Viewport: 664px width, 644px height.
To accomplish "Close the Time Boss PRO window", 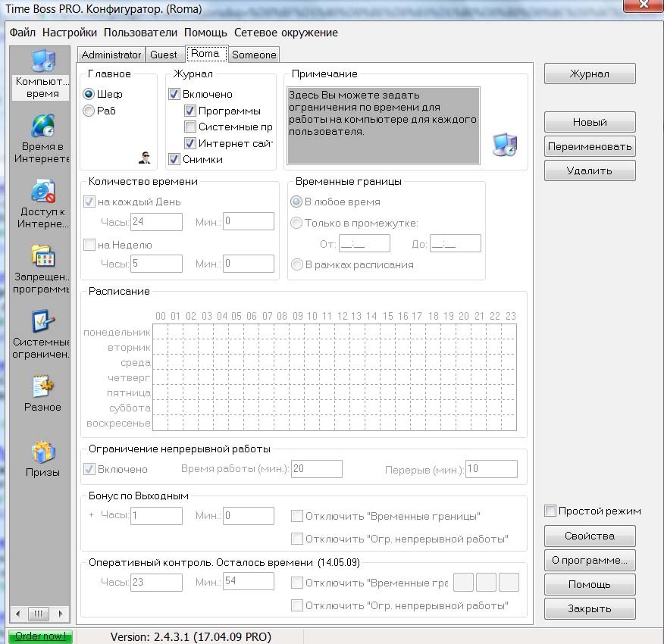I will tap(644, 5).
